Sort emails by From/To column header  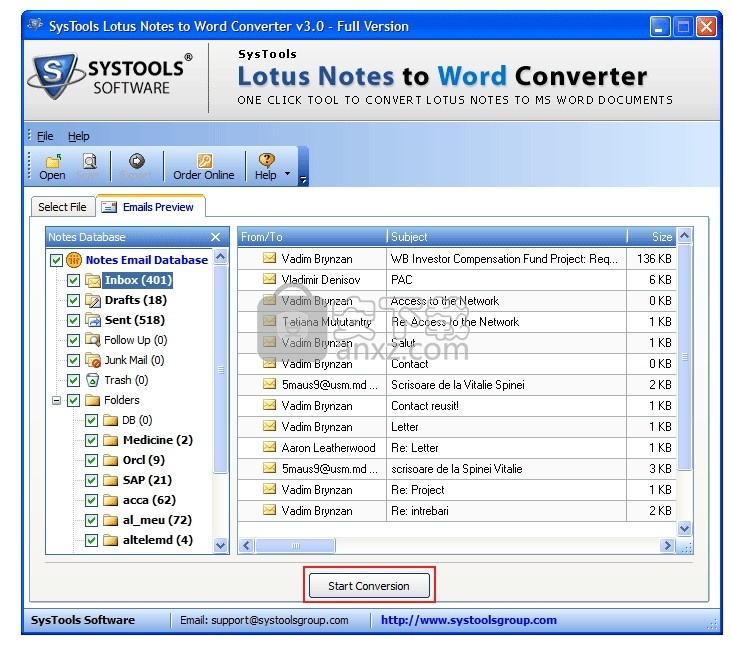[312, 237]
